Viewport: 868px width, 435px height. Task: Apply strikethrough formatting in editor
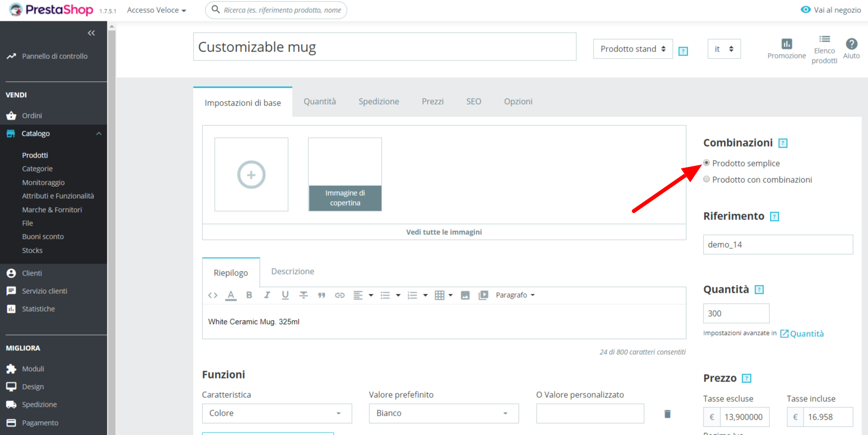[x=304, y=295]
